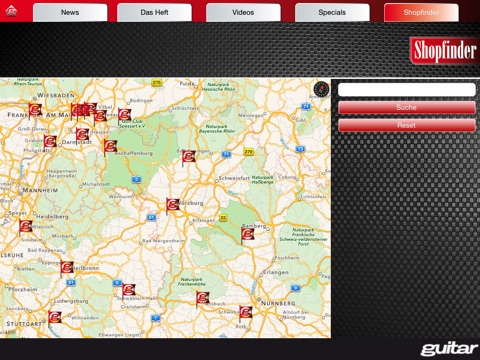Click the Suche button
The height and width of the screenshot is (360, 480).
pyautogui.click(x=407, y=107)
